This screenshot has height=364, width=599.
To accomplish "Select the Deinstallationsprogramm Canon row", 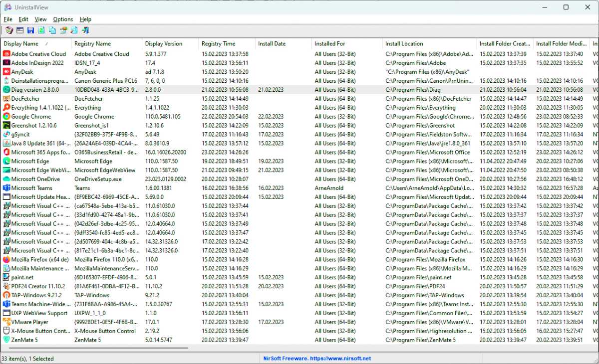I will coord(299,81).
